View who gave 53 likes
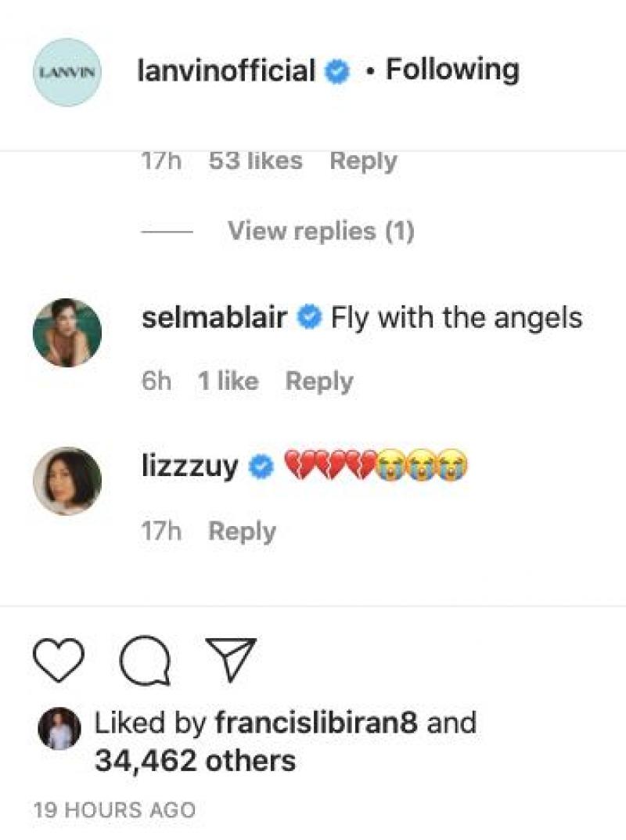The width and height of the screenshot is (626, 840). pyautogui.click(x=255, y=161)
